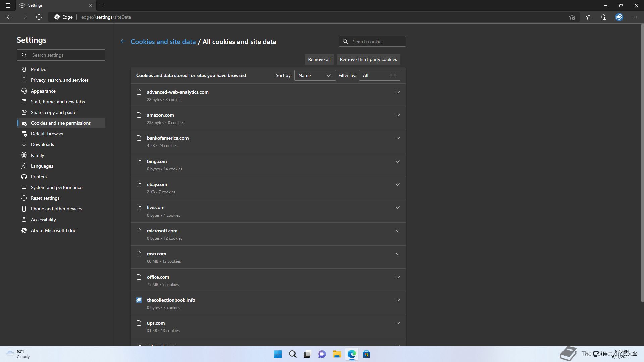Viewport: 644px width, 362px height.
Task: Click the page vertical scrollbar
Action: point(642,163)
